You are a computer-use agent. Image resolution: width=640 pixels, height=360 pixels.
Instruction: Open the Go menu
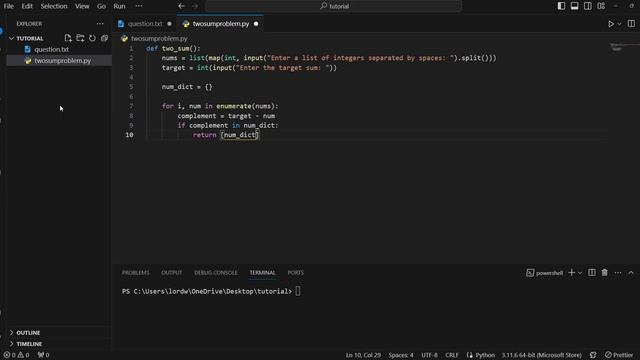101,6
